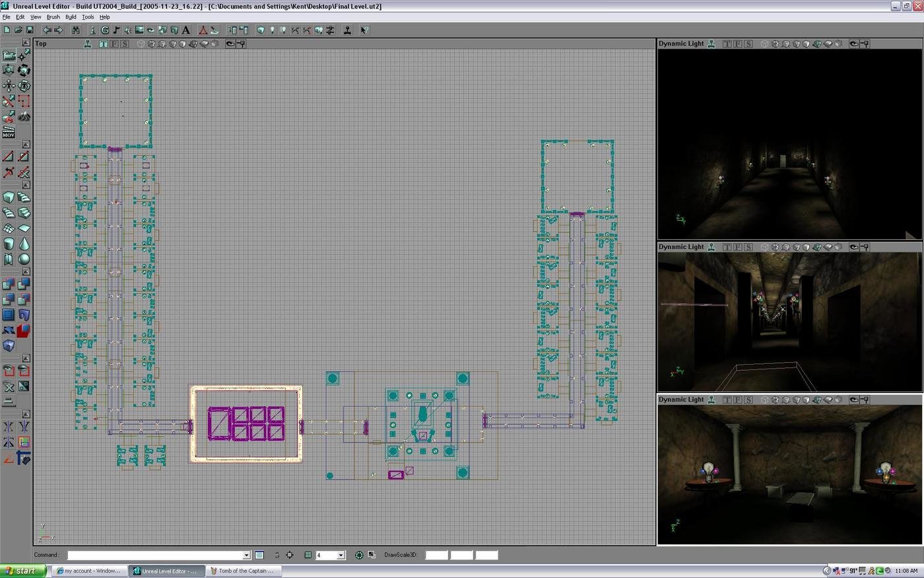Open the Build menu

coord(70,17)
